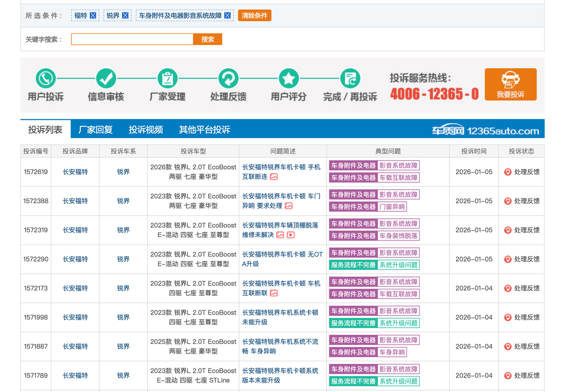Click the 用户投诉 phone icon
564x392 pixels.
click(x=46, y=79)
